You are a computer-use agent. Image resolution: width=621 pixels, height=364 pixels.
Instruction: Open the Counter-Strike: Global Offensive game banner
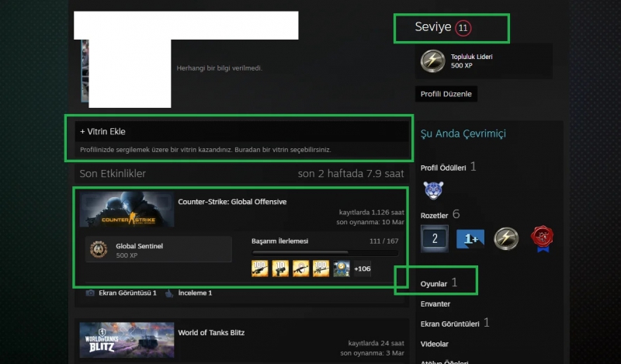(x=127, y=210)
